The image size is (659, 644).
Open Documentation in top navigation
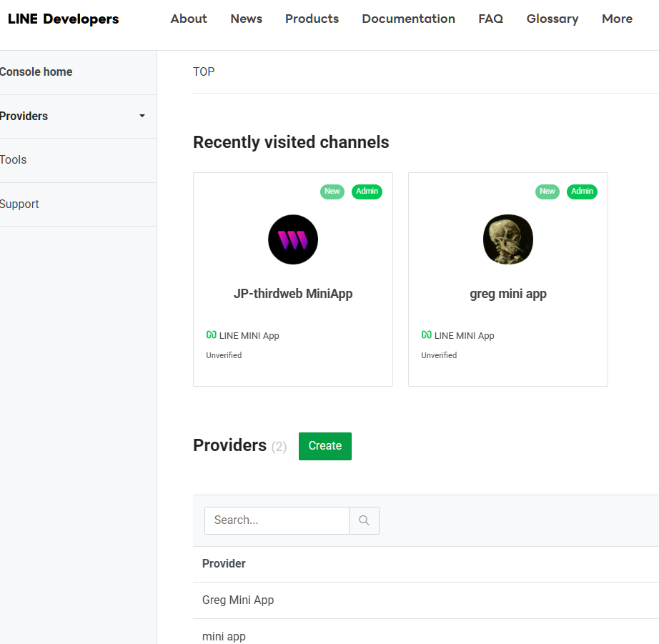409,19
